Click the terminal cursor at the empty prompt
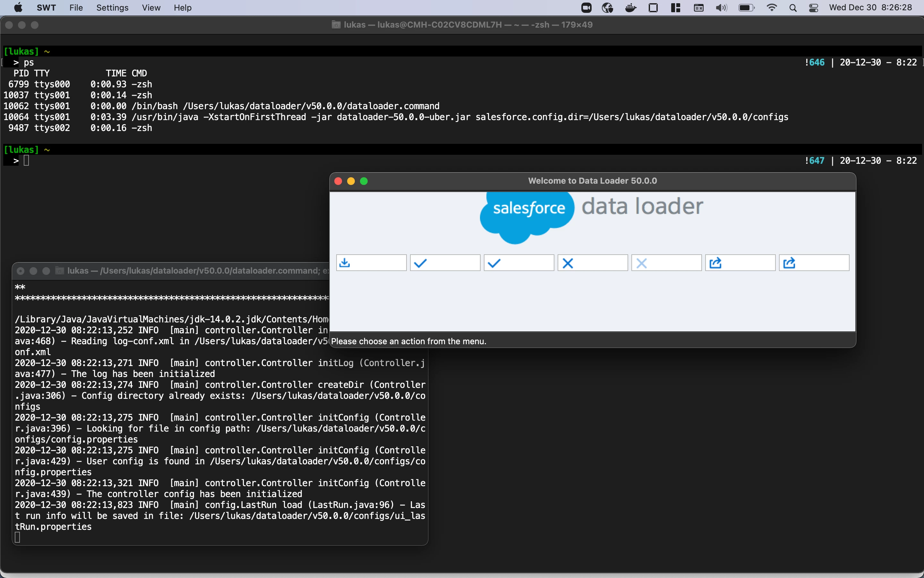 26,161
